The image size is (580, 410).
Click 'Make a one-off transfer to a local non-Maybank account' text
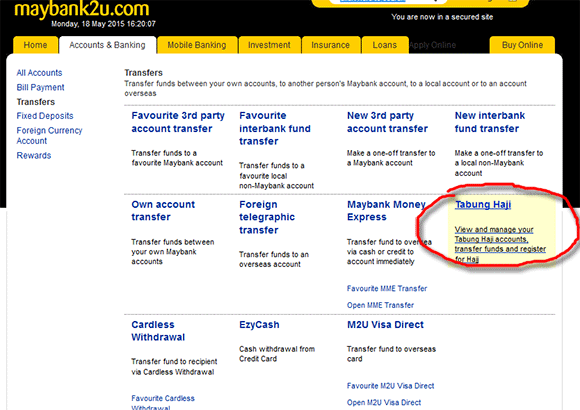[x=499, y=163]
